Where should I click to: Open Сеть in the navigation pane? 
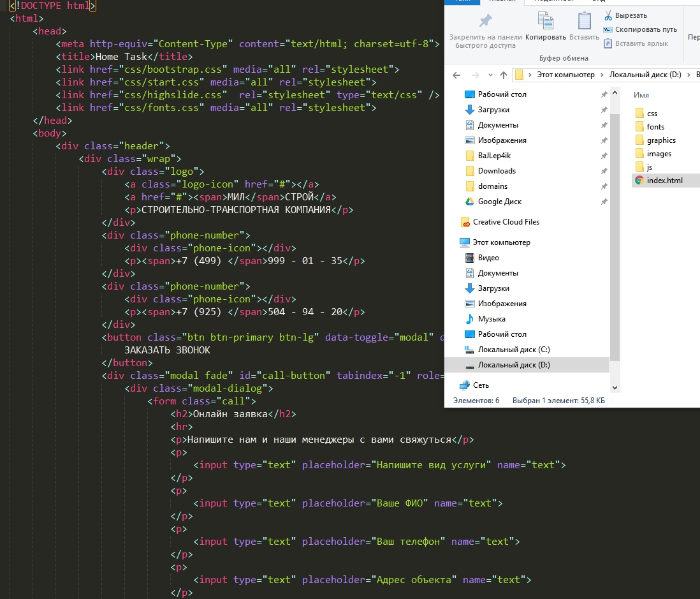click(480, 385)
